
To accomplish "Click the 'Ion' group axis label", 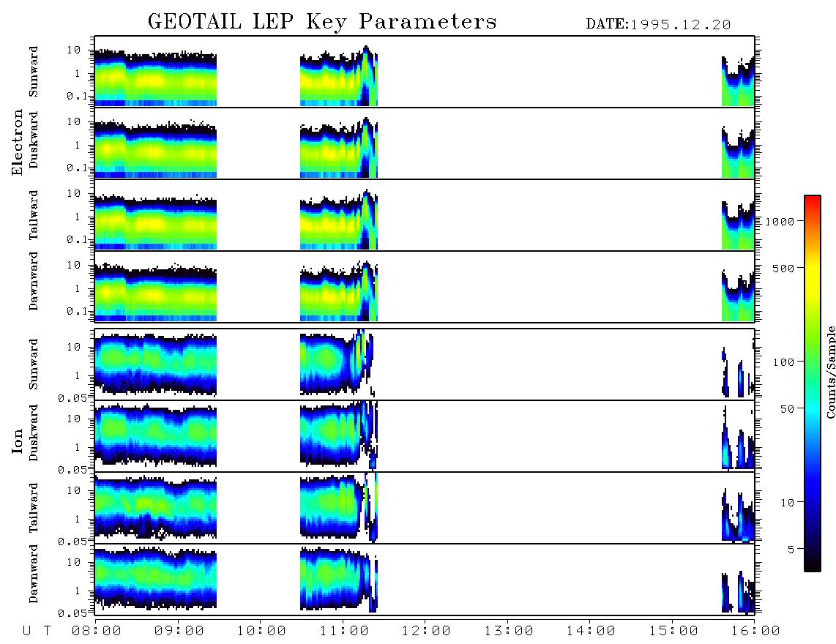I will (x=18, y=441).
